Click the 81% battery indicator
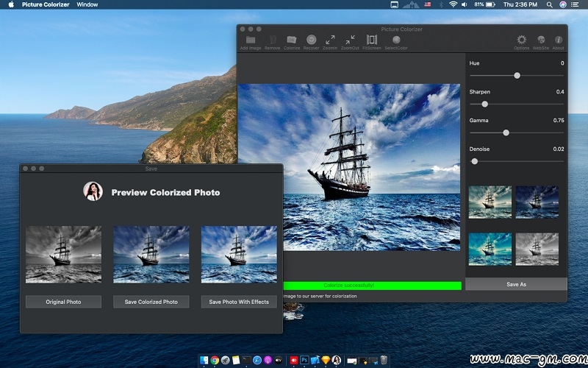This screenshot has width=588, height=368. 484,4
